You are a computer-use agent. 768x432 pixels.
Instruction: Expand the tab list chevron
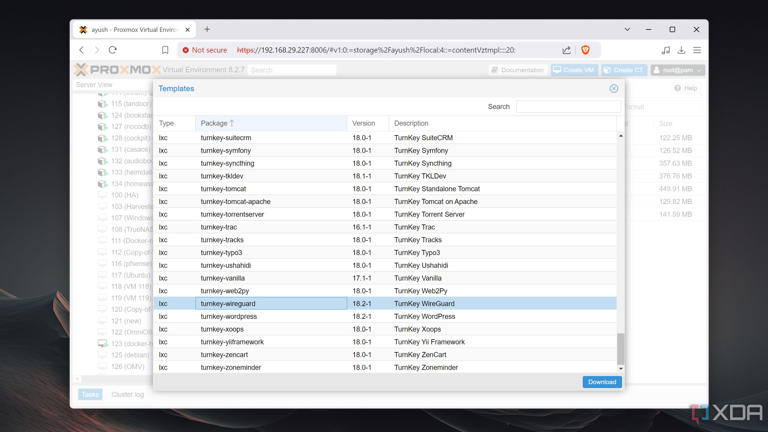[x=627, y=29]
